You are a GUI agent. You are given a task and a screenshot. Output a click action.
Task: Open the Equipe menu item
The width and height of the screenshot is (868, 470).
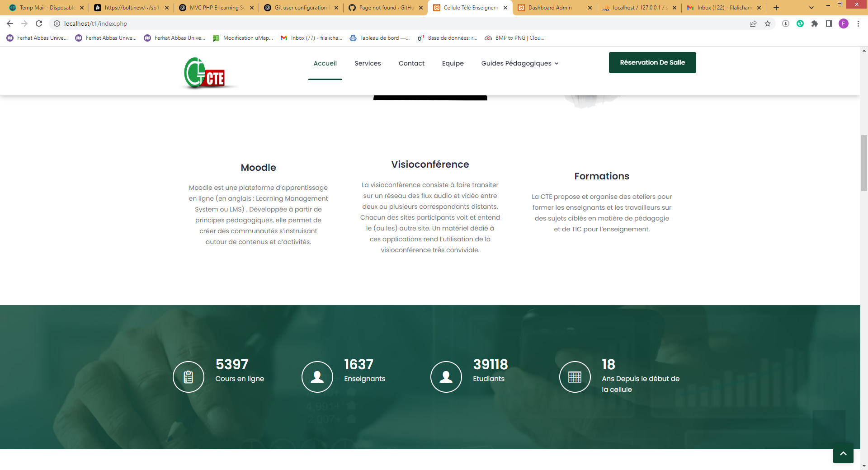coord(453,63)
